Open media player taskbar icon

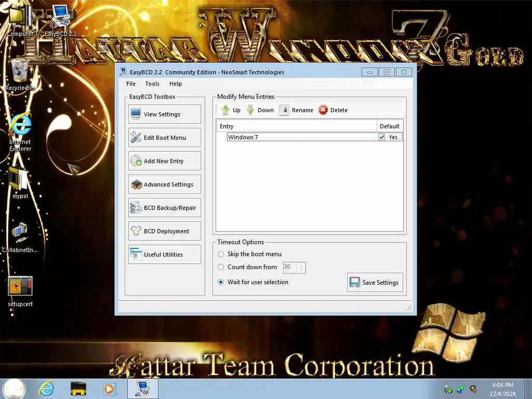109,389
